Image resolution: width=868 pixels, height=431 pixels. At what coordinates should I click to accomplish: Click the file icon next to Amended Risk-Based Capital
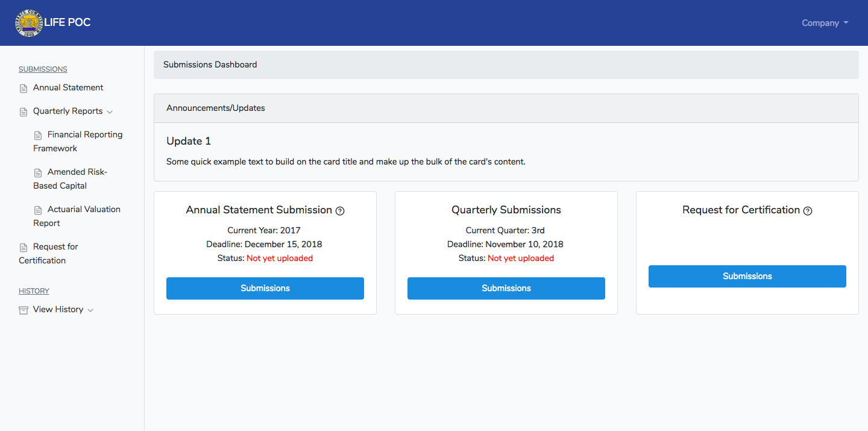[x=38, y=173]
